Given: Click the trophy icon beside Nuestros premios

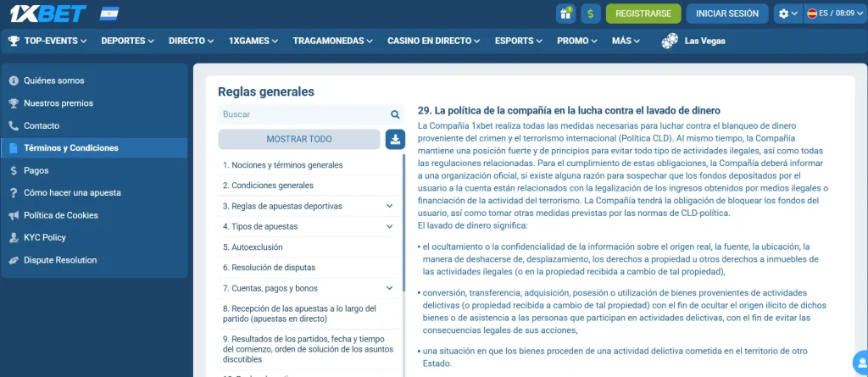Looking at the screenshot, I should (14, 103).
